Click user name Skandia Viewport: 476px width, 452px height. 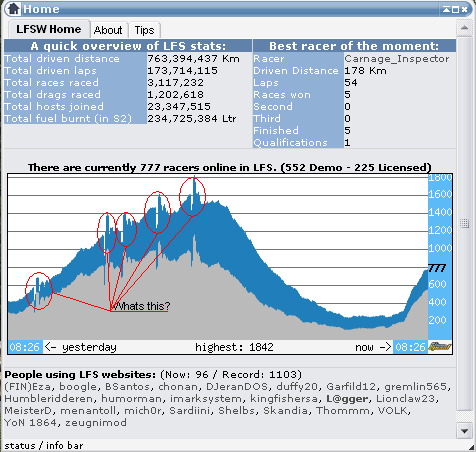[x=285, y=411]
